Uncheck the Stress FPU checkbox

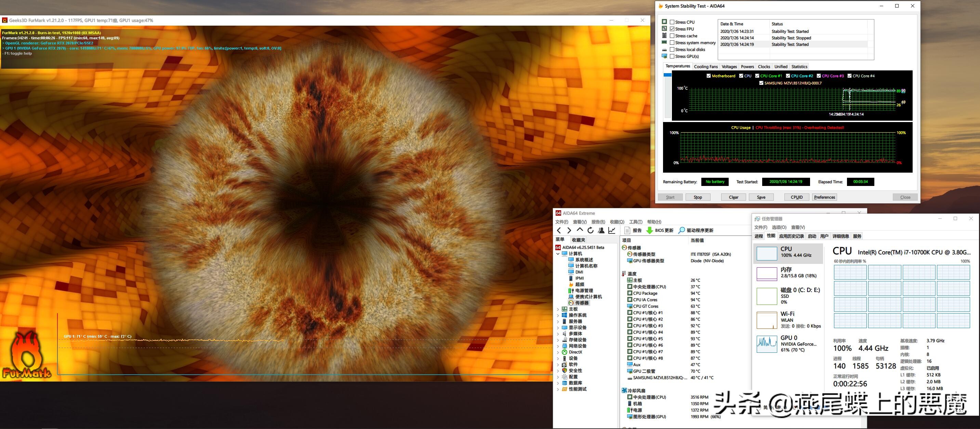pyautogui.click(x=672, y=29)
